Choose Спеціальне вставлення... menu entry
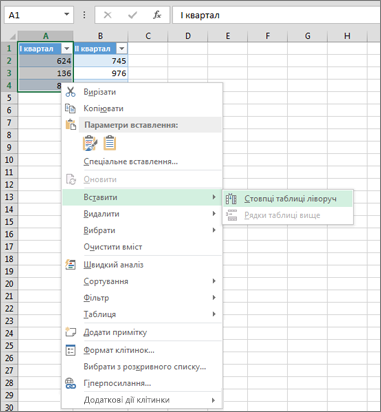The width and height of the screenshot is (381, 412). click(142, 162)
